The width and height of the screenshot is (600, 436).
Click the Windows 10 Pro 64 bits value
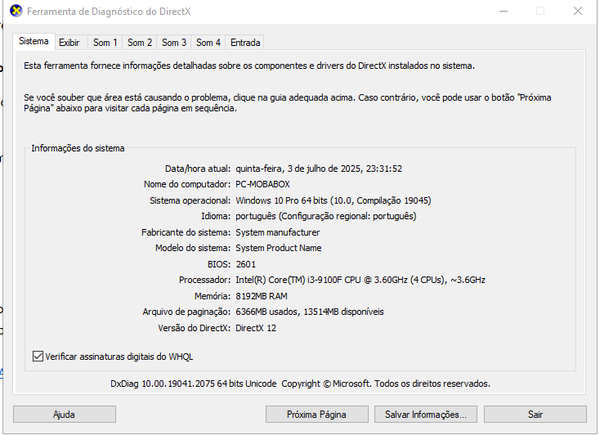(x=333, y=201)
